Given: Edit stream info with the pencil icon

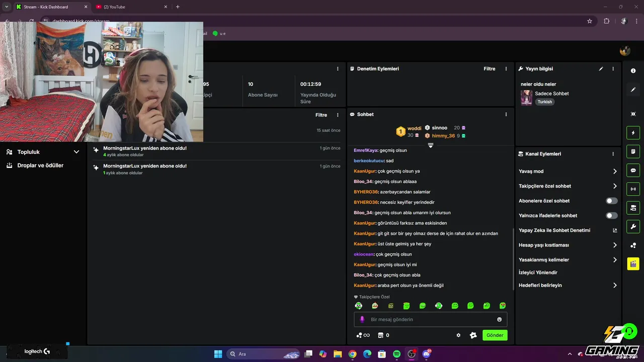Looking at the screenshot, I should 601,69.
